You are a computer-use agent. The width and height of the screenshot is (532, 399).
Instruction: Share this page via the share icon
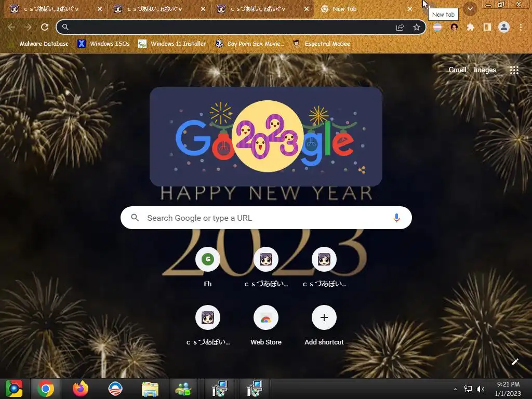coord(400,27)
